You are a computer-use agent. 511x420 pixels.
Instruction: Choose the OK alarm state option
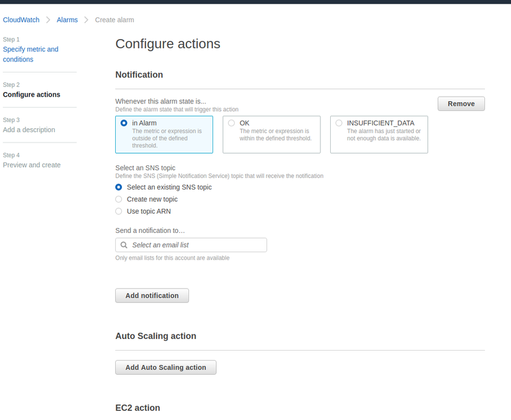click(x=232, y=123)
